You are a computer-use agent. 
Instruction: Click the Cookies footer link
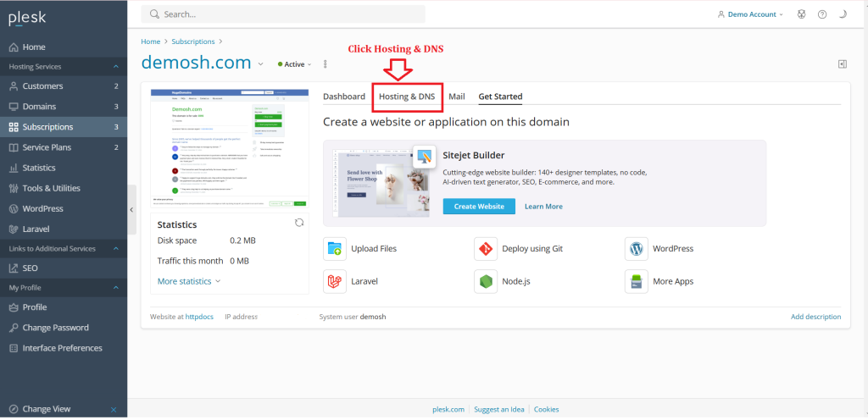coord(547,410)
